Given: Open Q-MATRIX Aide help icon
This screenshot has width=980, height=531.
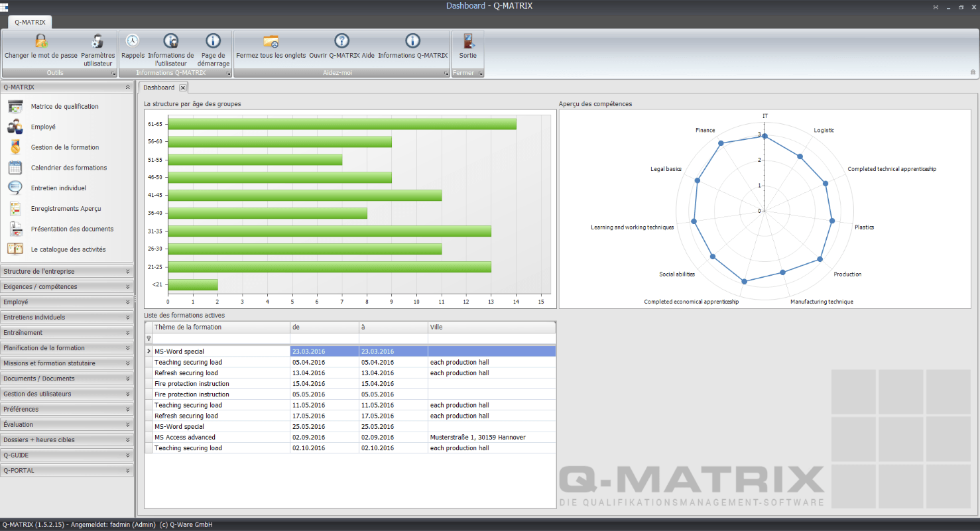Looking at the screenshot, I should pos(341,41).
